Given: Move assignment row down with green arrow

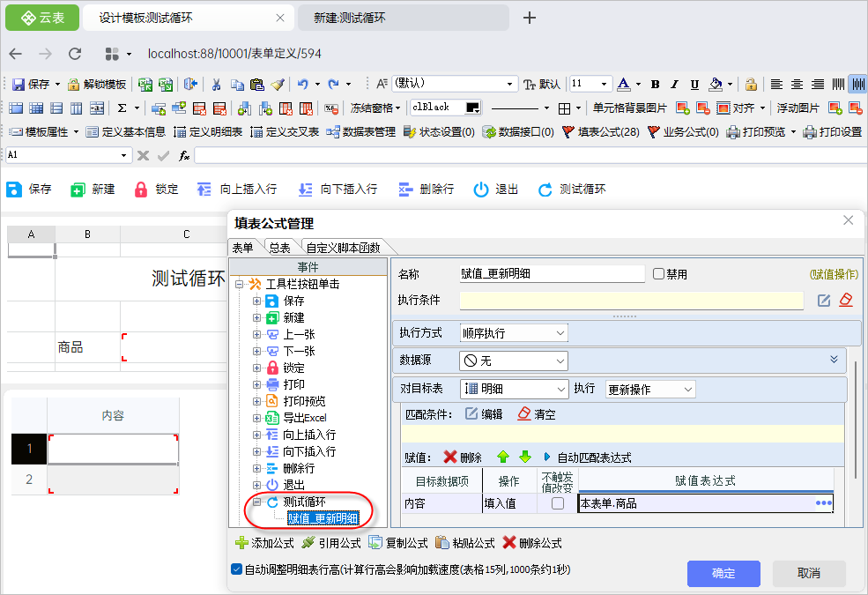Looking at the screenshot, I should (x=525, y=457).
